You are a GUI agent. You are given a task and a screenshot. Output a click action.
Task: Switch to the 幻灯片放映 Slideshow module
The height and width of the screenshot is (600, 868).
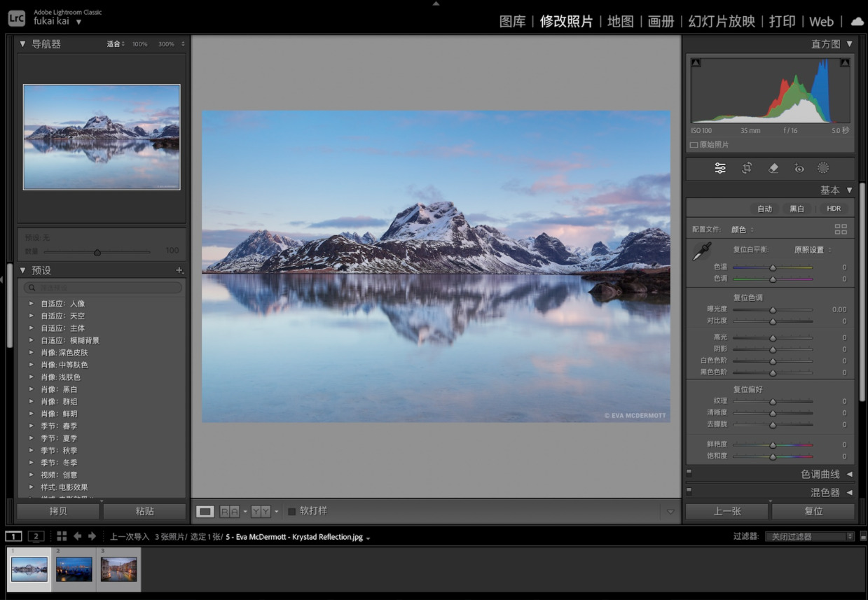[722, 22]
